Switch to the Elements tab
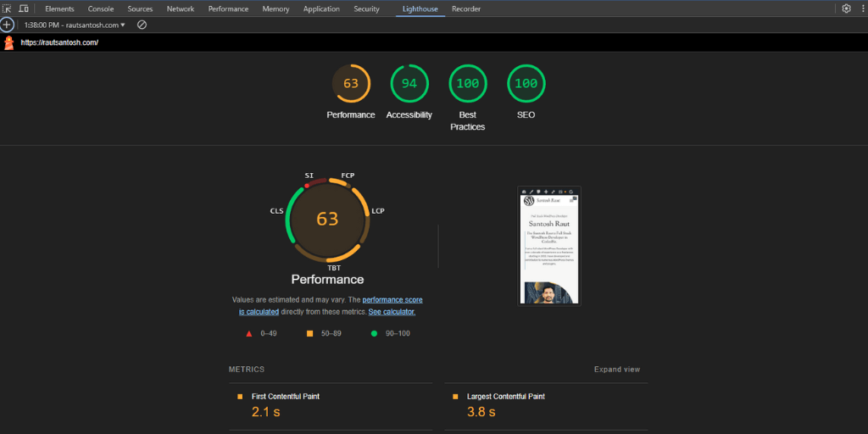Screen dimensions: 868x434 (59, 8)
